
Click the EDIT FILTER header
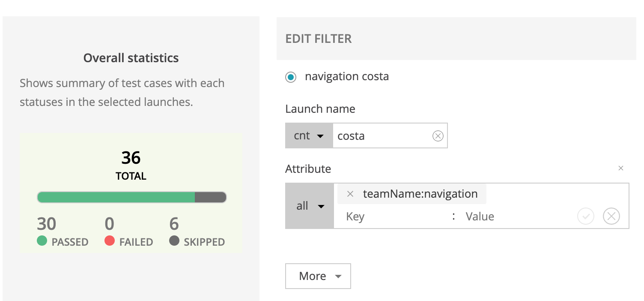pyautogui.click(x=319, y=39)
